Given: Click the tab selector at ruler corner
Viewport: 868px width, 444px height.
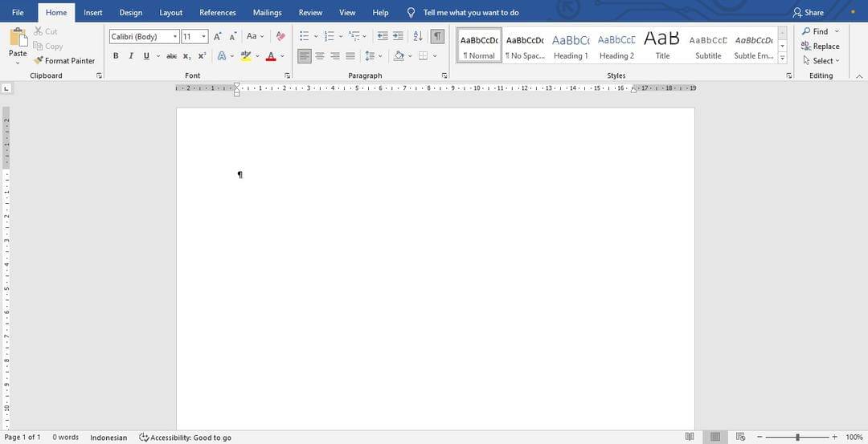Looking at the screenshot, I should 6,88.
